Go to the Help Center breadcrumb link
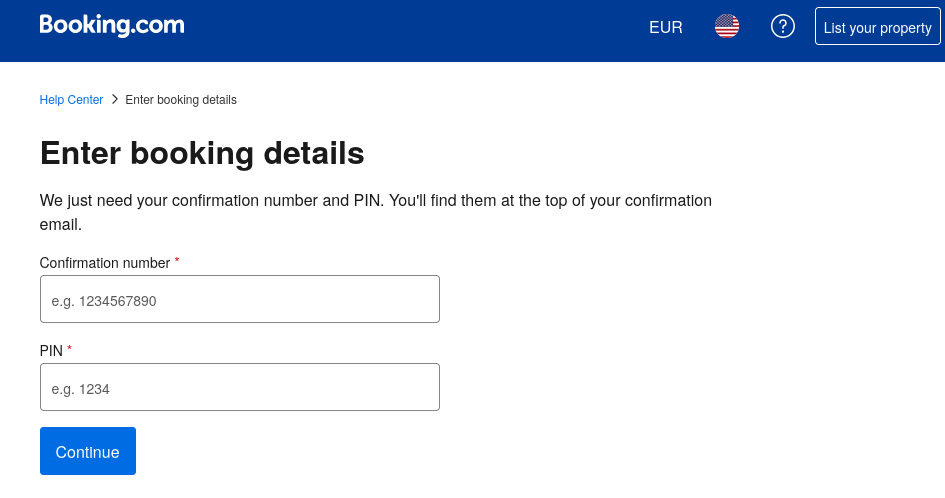 tap(71, 100)
